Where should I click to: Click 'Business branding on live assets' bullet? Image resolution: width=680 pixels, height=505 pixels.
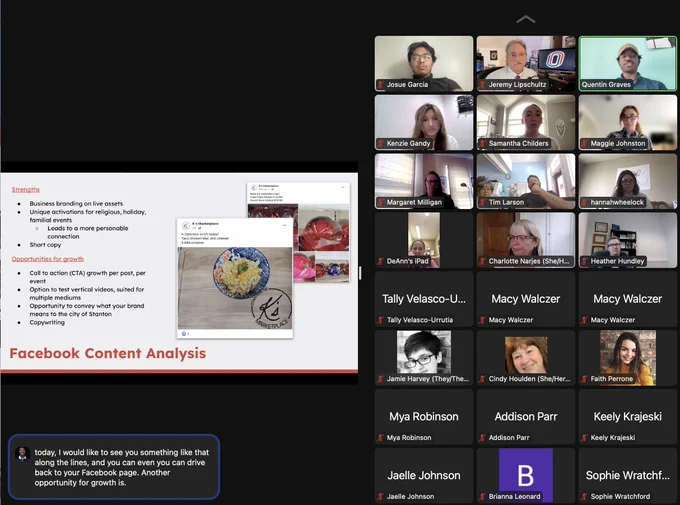pos(76,203)
